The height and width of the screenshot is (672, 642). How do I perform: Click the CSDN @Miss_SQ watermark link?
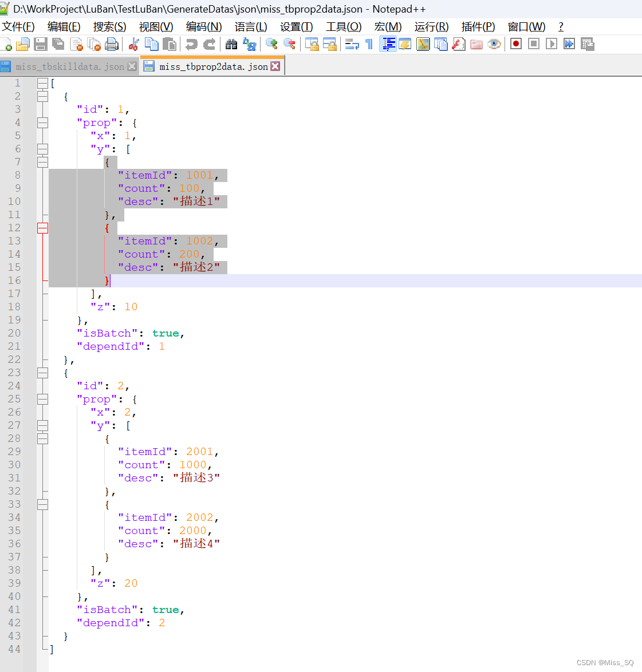coord(604,662)
